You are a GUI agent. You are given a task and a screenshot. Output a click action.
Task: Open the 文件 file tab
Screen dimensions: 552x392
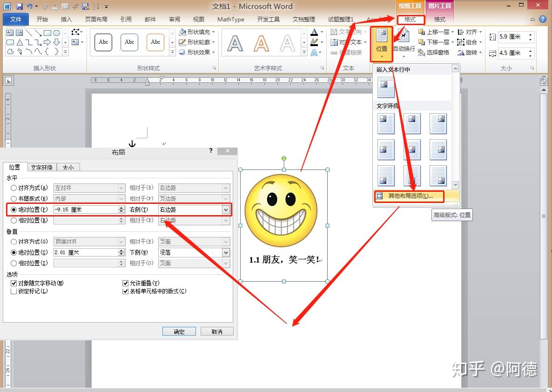point(15,19)
